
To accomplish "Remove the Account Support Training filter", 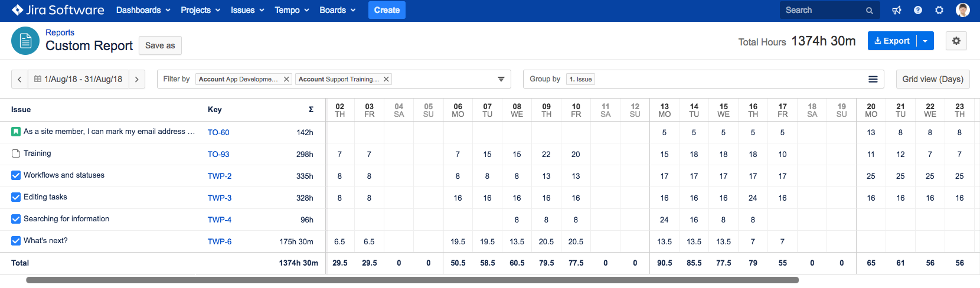I will 386,79.
